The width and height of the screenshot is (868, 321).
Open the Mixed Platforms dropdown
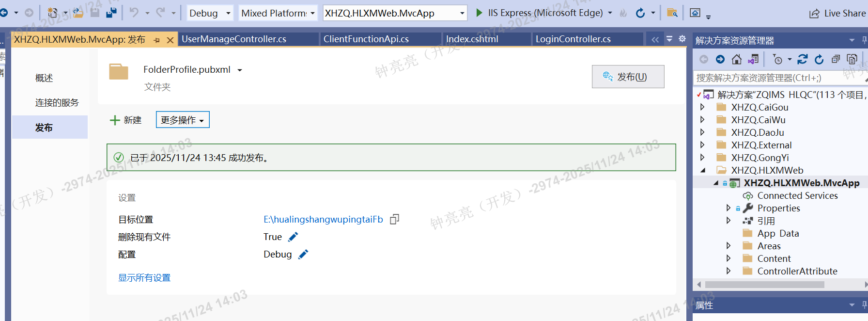click(278, 13)
